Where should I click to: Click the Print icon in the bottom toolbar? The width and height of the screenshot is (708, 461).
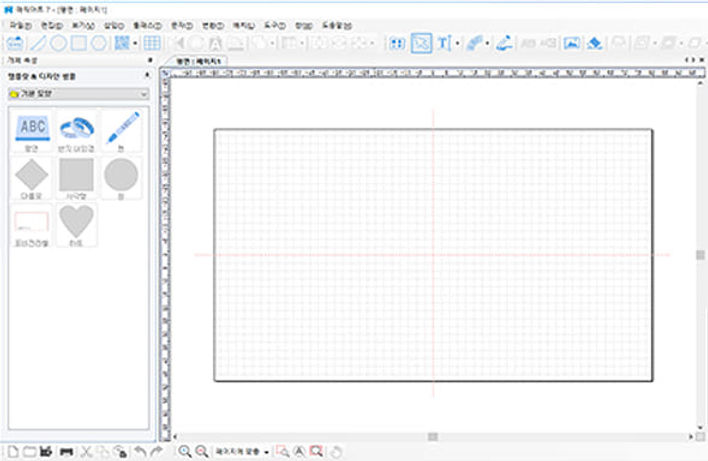tap(66, 452)
